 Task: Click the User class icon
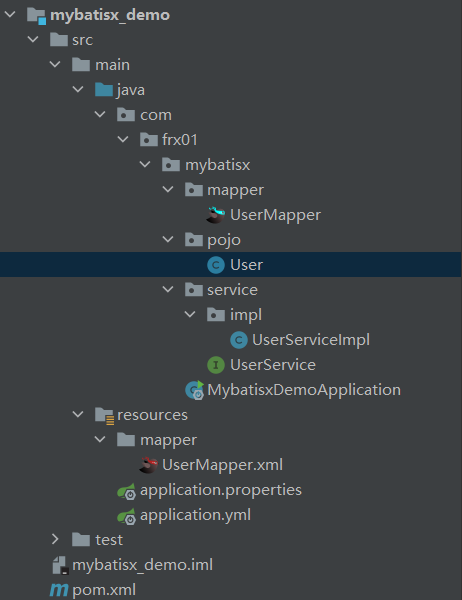(216, 265)
